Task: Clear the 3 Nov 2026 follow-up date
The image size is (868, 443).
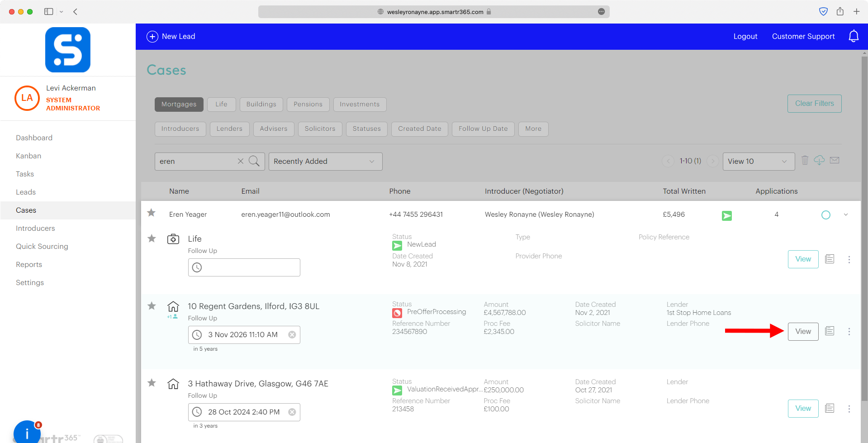Action: pyautogui.click(x=292, y=334)
